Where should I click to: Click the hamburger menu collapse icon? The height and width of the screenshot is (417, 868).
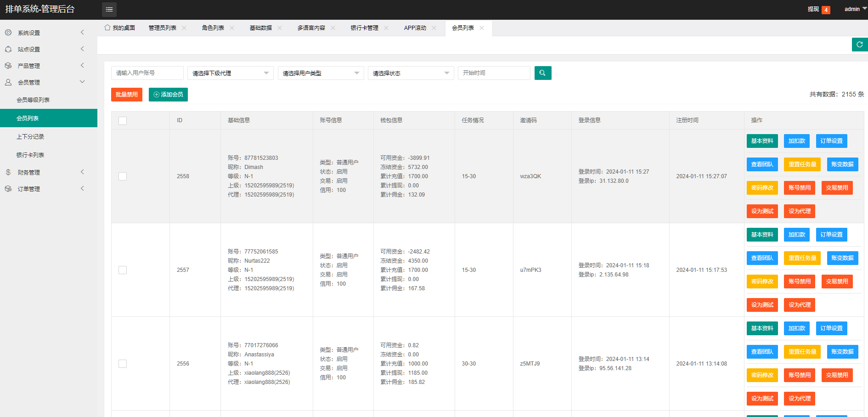pyautogui.click(x=109, y=9)
